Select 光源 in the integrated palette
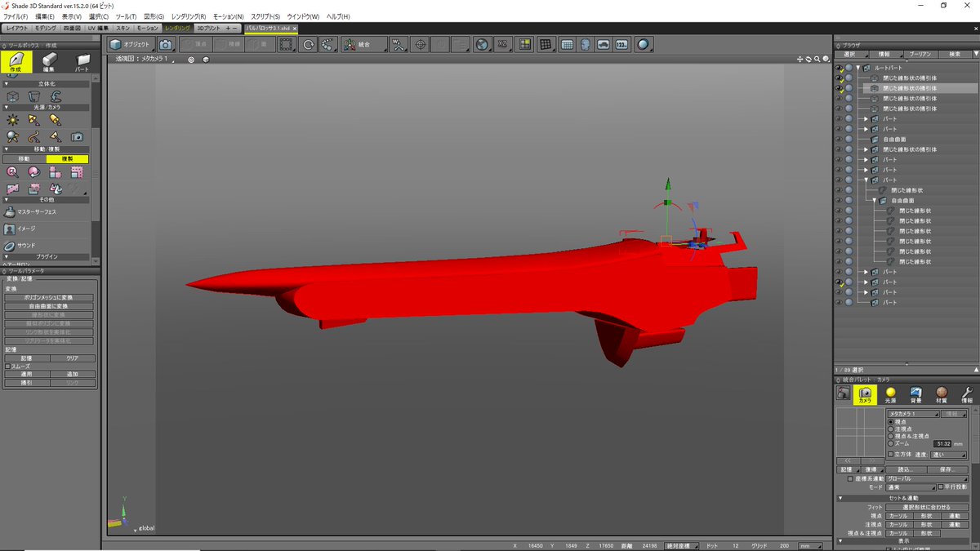 [890, 395]
